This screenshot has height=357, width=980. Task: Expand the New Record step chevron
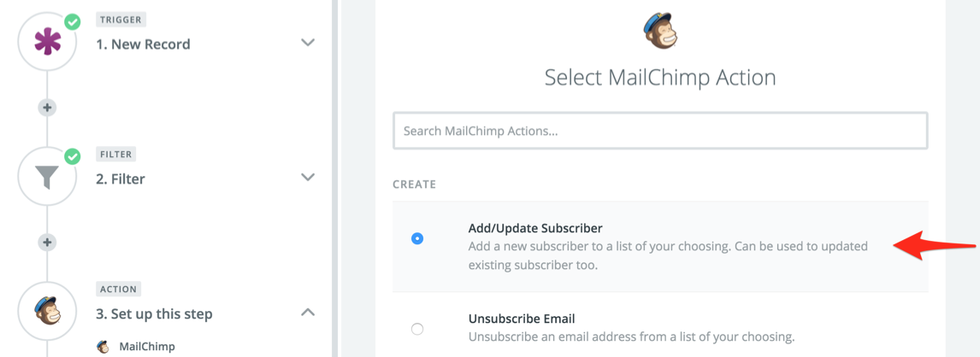[x=308, y=43]
